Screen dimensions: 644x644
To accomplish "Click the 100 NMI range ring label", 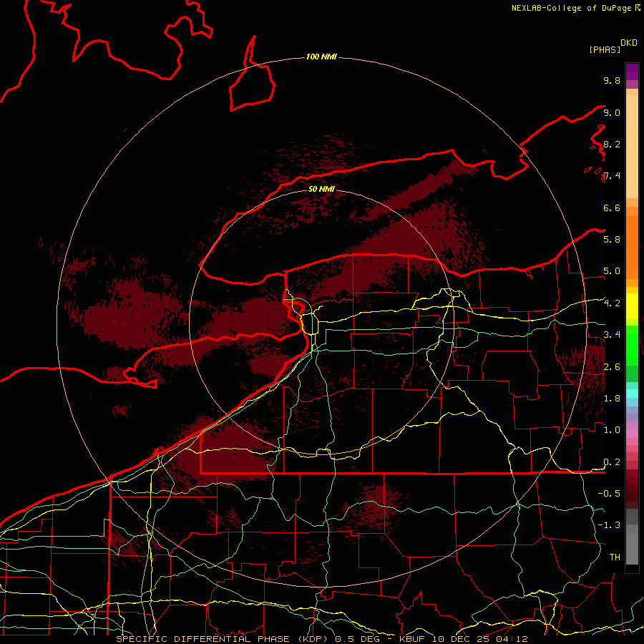I will (x=321, y=57).
